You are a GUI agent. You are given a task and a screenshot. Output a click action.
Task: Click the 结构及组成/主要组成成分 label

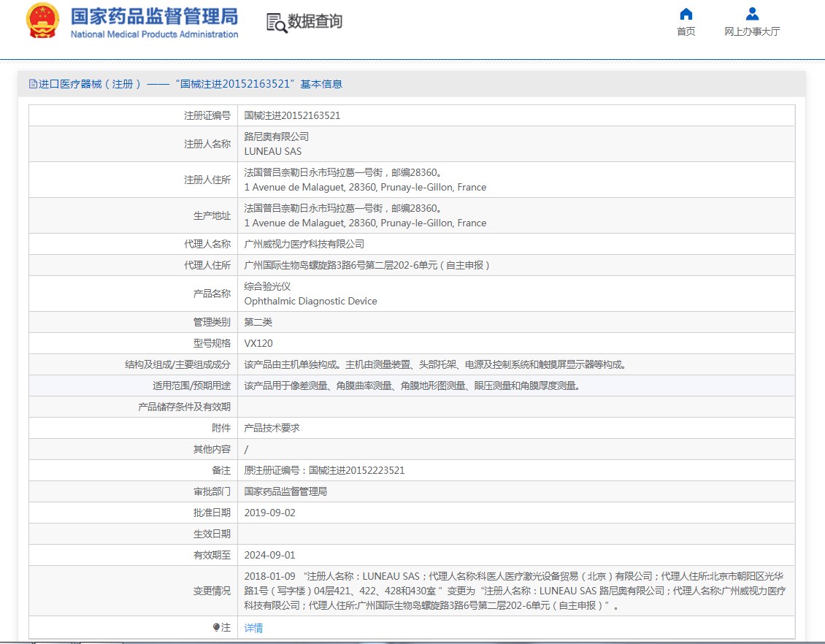(178, 364)
